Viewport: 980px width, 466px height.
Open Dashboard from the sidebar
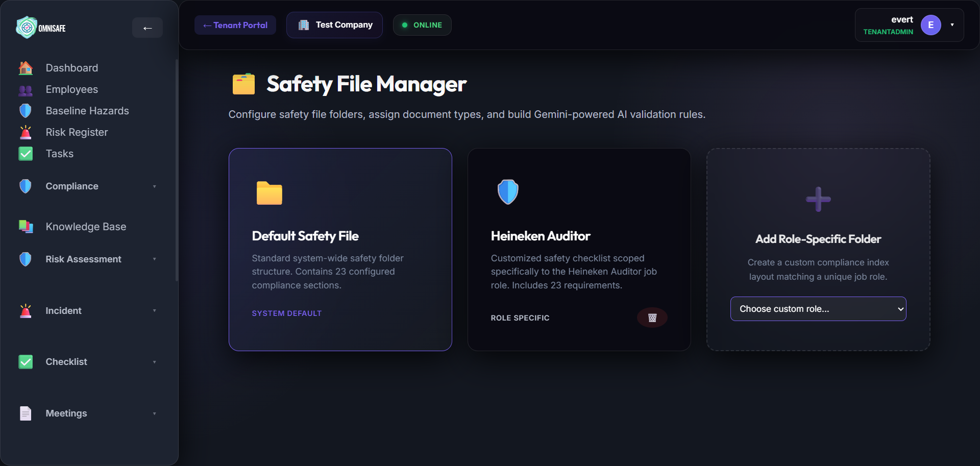click(x=72, y=68)
